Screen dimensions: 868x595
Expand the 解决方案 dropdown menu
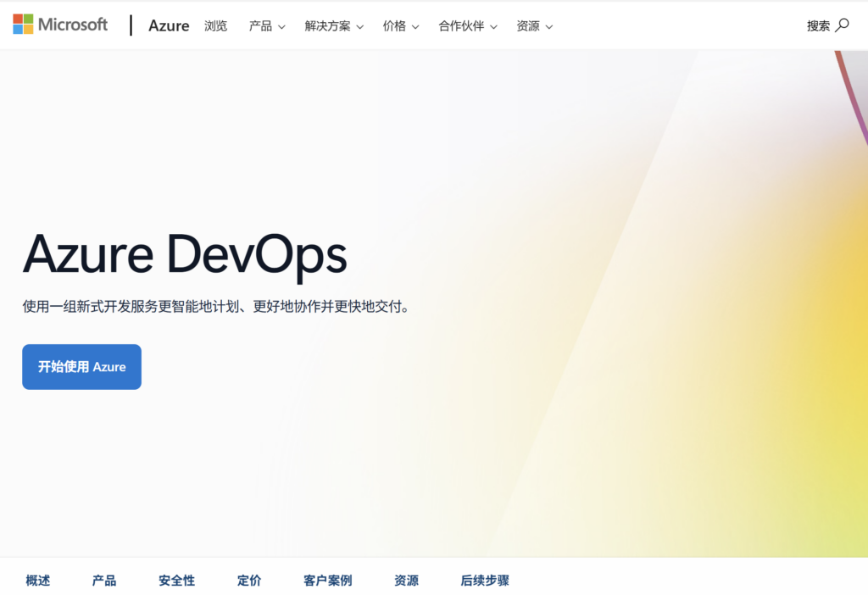(x=334, y=26)
